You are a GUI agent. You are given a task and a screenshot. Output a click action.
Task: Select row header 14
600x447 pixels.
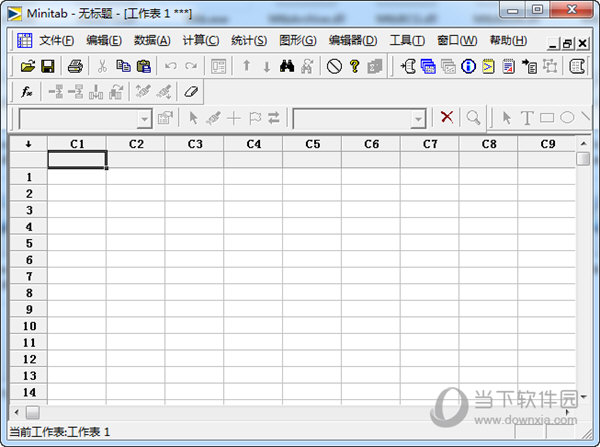[x=29, y=392]
